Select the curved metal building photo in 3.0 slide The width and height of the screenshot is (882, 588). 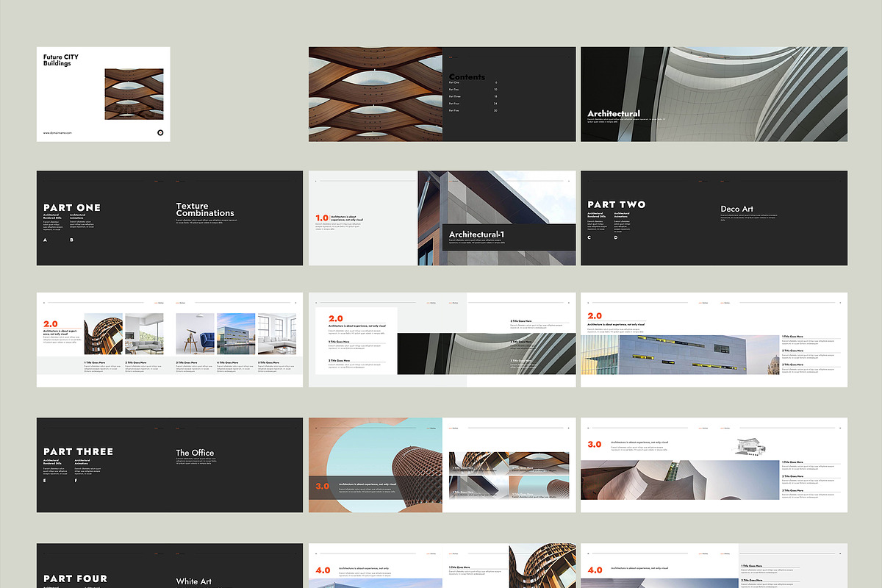click(681, 480)
